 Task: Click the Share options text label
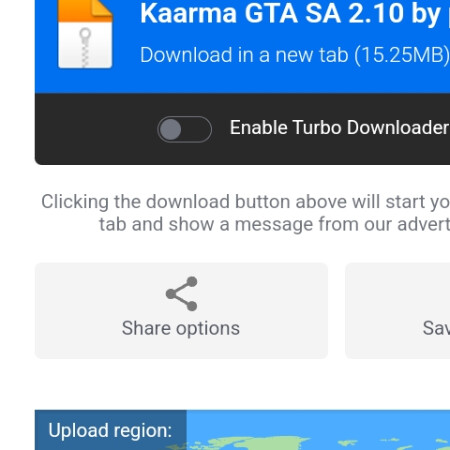pyautogui.click(x=181, y=328)
